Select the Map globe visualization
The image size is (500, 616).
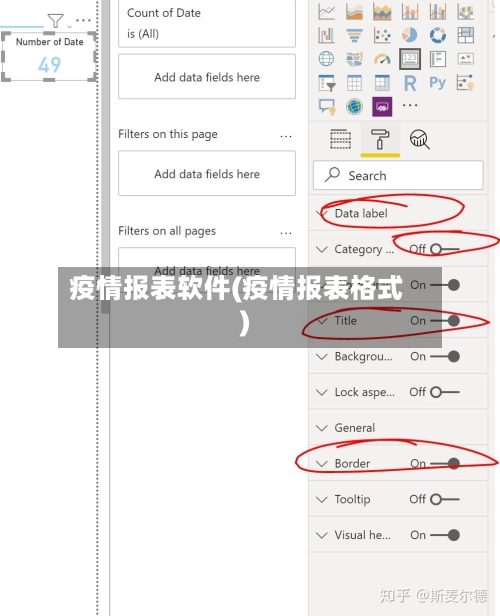pos(326,59)
